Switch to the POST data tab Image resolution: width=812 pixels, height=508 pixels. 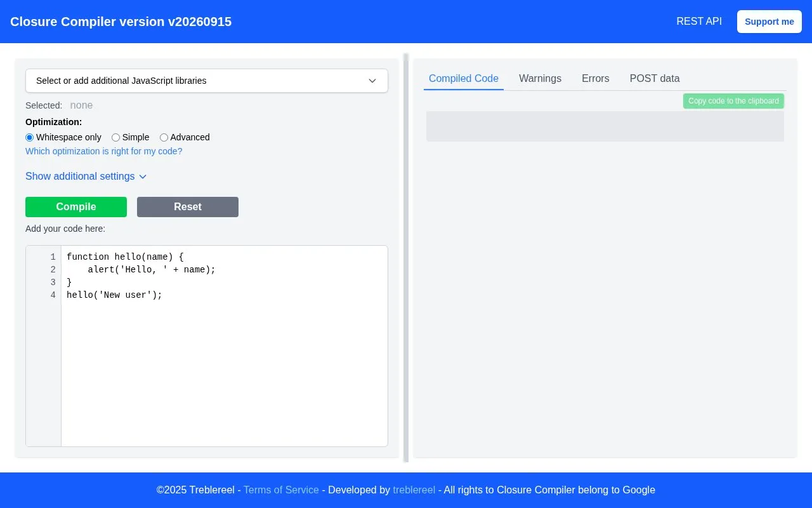(x=655, y=79)
